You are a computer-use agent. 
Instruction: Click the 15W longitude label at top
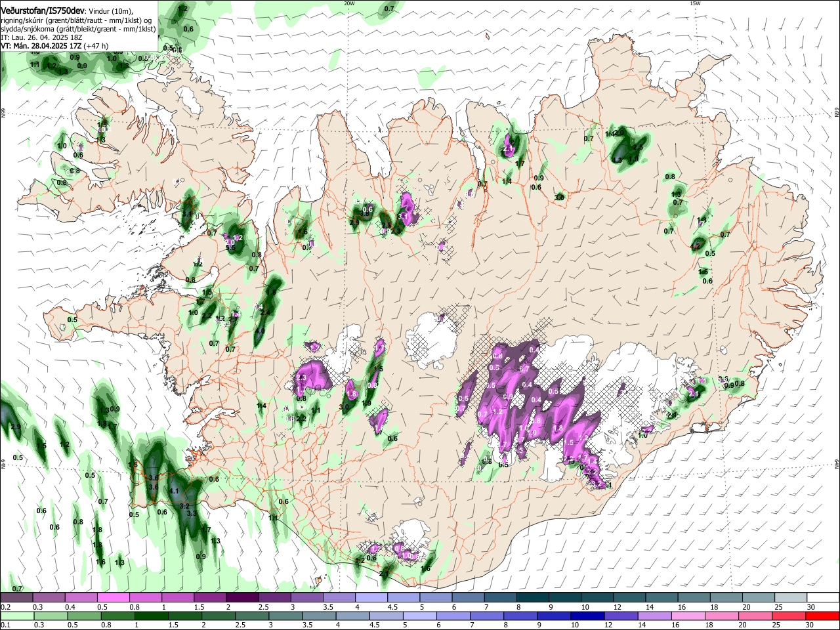[x=695, y=3]
